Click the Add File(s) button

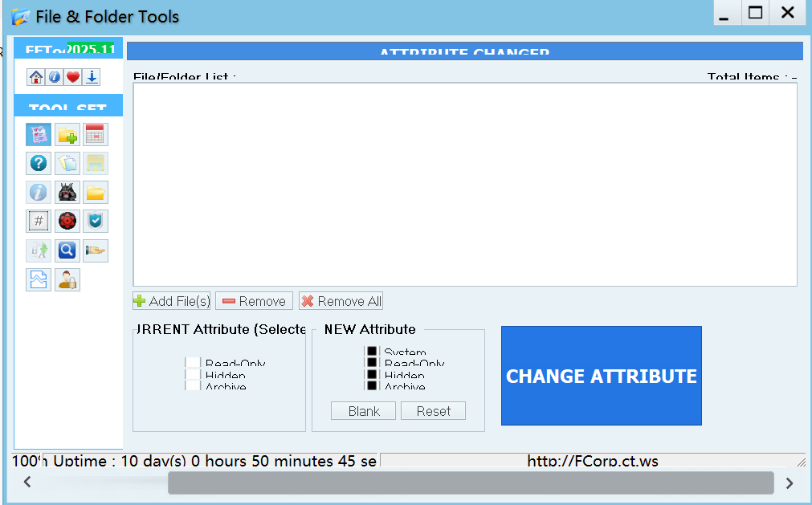171,300
